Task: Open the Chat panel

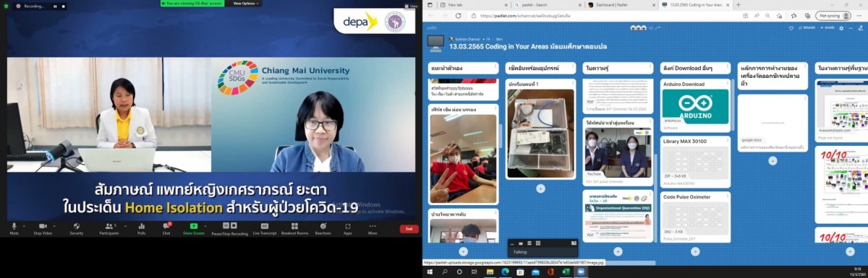Action: 166,228
